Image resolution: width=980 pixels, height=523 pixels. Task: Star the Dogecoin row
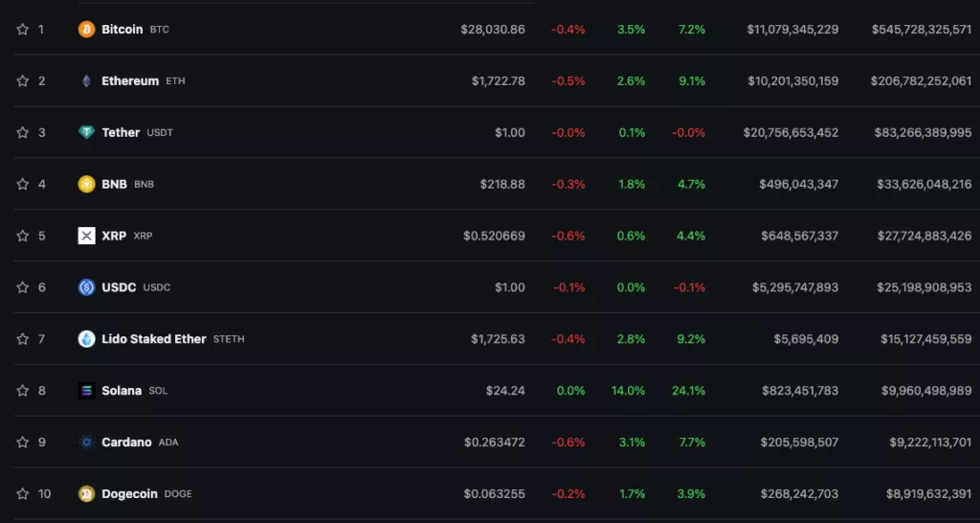tap(23, 493)
